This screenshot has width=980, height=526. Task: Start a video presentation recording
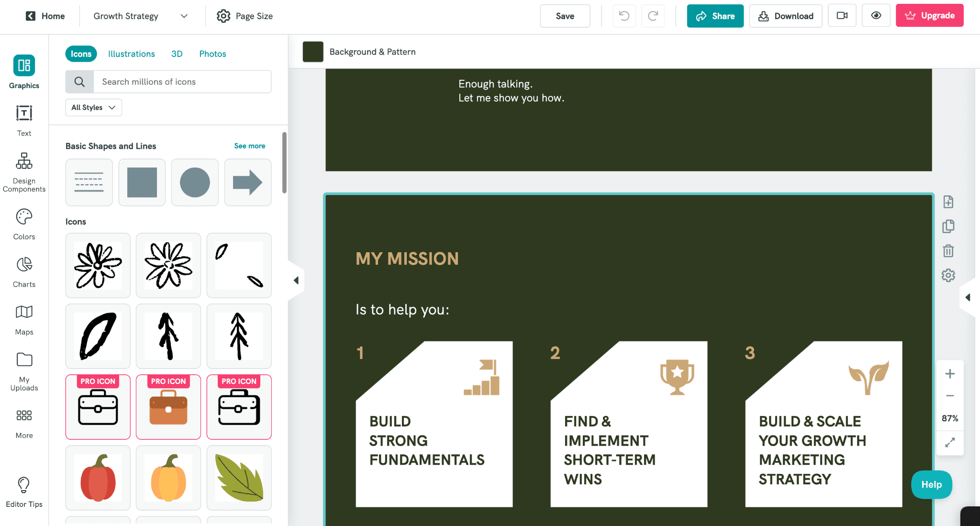coord(842,15)
